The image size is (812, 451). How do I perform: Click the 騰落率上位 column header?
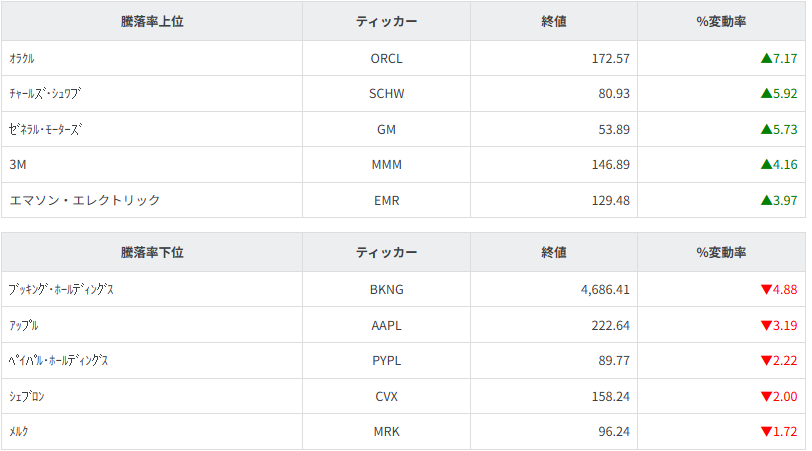tap(153, 22)
